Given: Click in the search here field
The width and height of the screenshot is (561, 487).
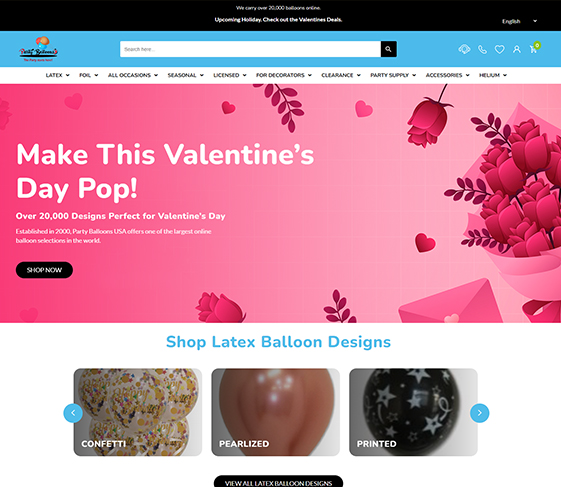Looking at the screenshot, I should click(250, 49).
